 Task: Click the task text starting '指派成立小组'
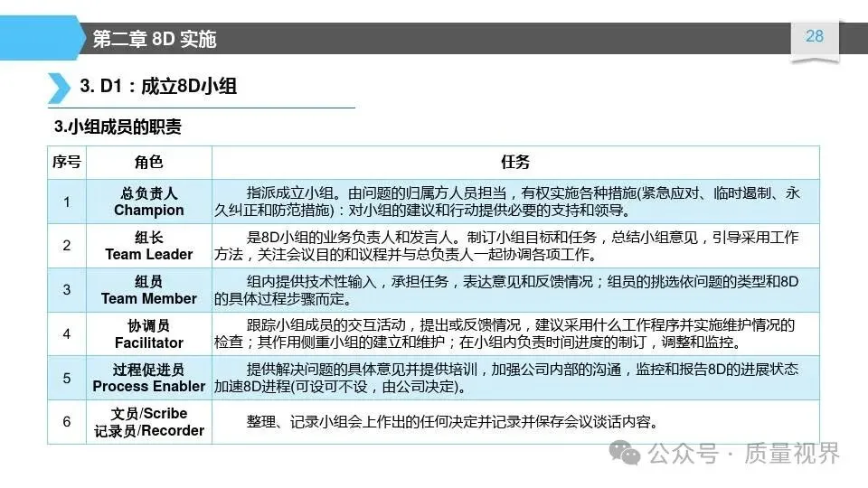coord(507,202)
